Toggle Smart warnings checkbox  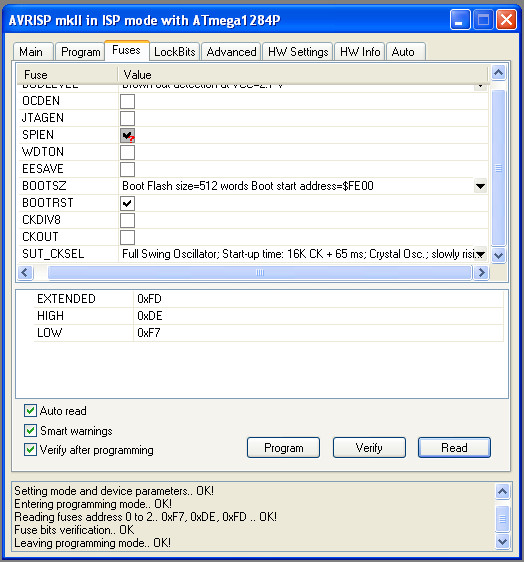pos(30,430)
